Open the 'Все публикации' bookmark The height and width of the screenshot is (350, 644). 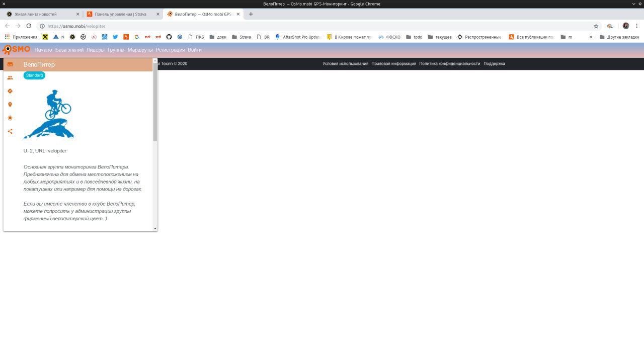coord(532,37)
